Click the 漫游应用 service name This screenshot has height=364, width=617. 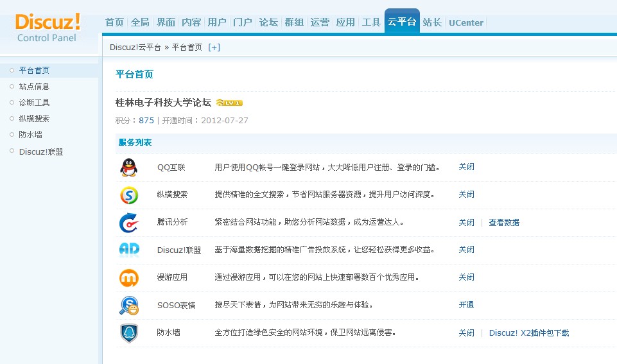click(x=172, y=277)
